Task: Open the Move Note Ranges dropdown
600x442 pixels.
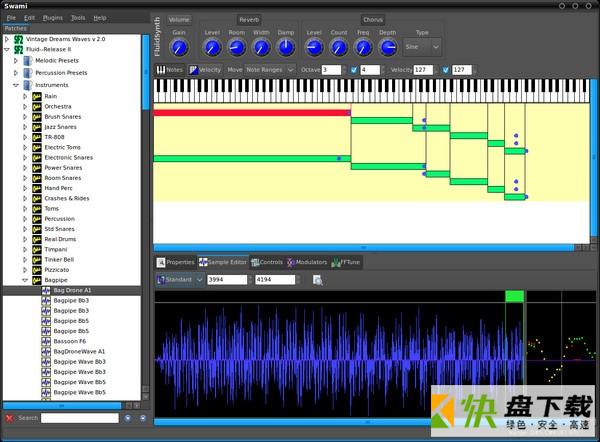Action: tap(270, 70)
